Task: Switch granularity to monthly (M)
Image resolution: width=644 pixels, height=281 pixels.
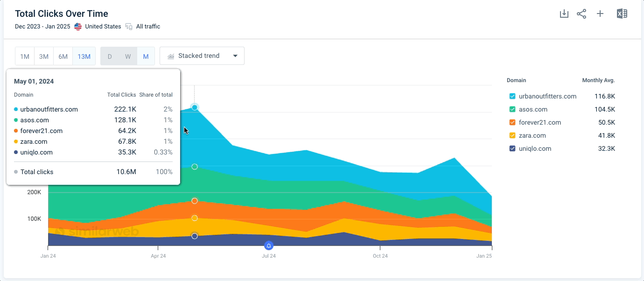Action: [x=146, y=56]
